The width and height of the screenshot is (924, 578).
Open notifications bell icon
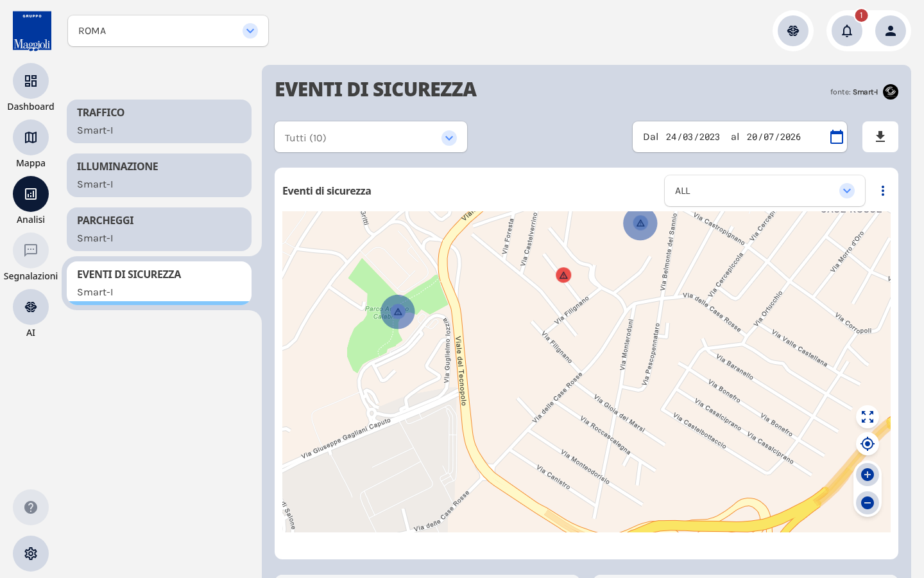point(847,31)
